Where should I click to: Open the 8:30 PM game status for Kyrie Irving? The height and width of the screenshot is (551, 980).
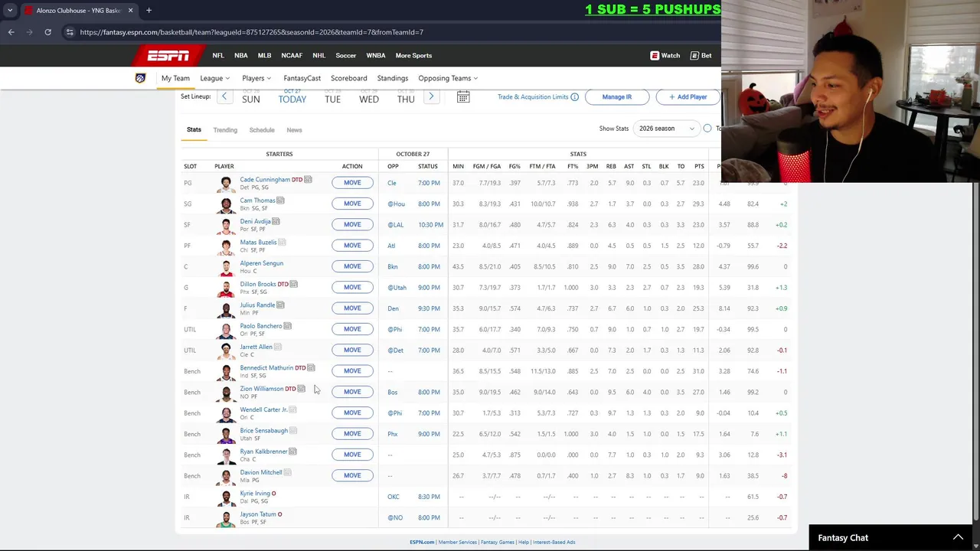429,497
